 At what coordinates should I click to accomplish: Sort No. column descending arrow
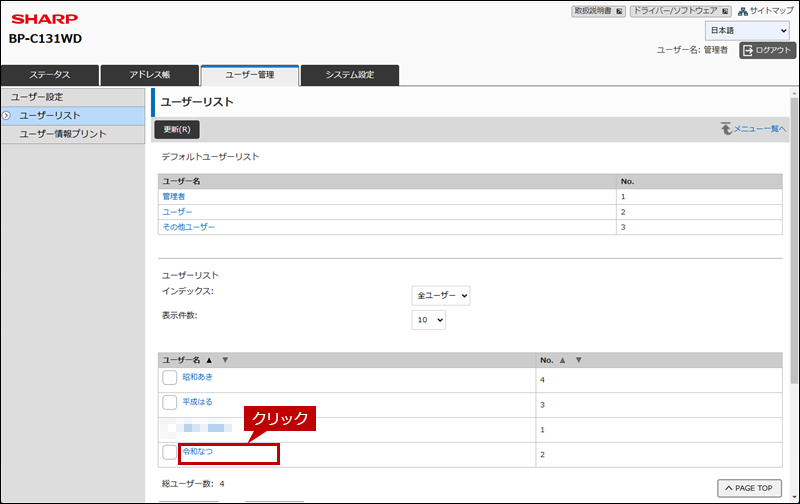[x=579, y=359]
